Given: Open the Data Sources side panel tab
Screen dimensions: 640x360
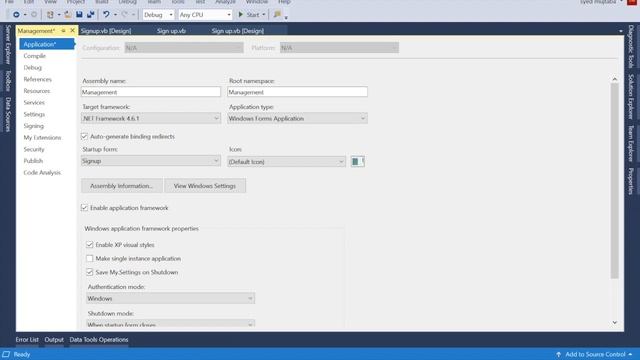Looking at the screenshot, I should (x=8, y=115).
